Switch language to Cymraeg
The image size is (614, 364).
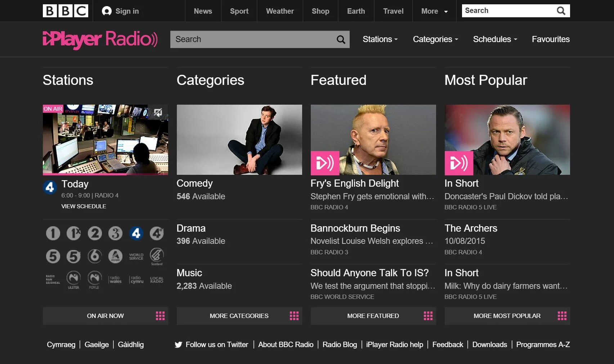pos(61,345)
